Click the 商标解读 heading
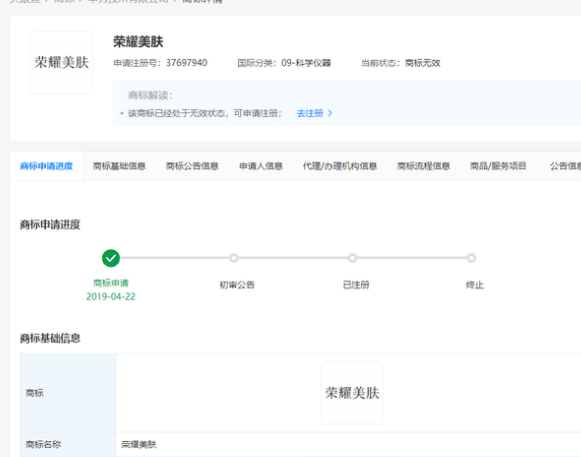The height and width of the screenshot is (457, 581). (x=150, y=96)
